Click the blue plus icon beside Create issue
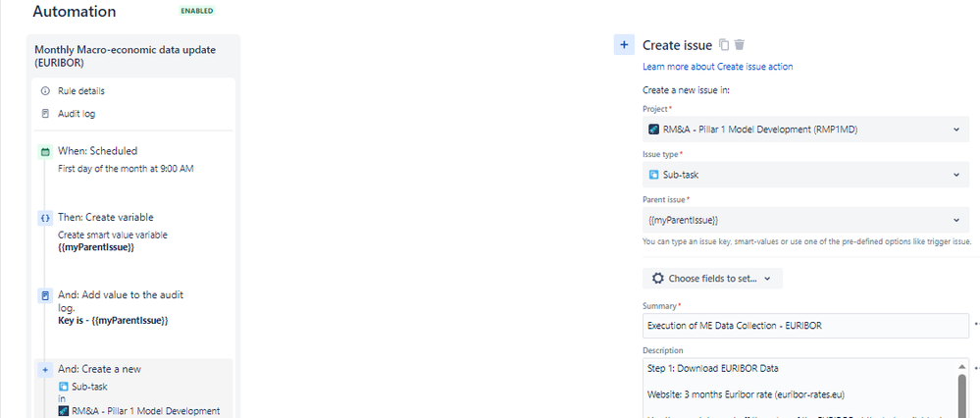 (x=624, y=45)
